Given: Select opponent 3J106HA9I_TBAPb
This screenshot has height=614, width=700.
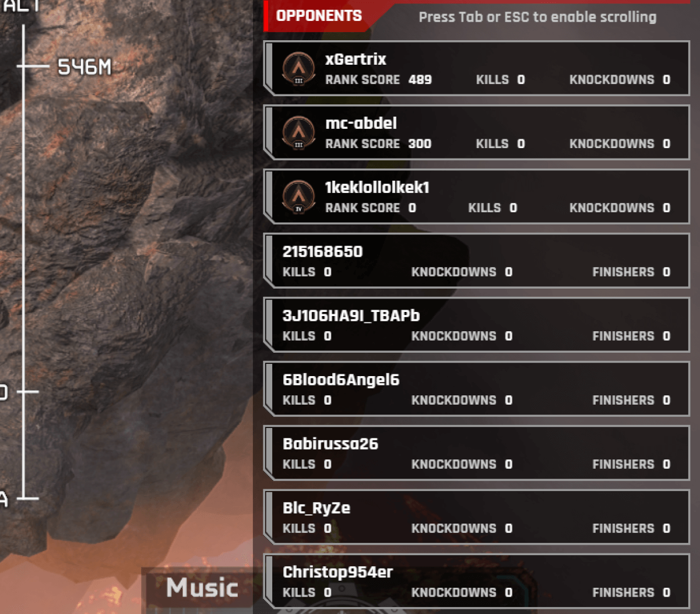Looking at the screenshot, I should tap(476, 325).
